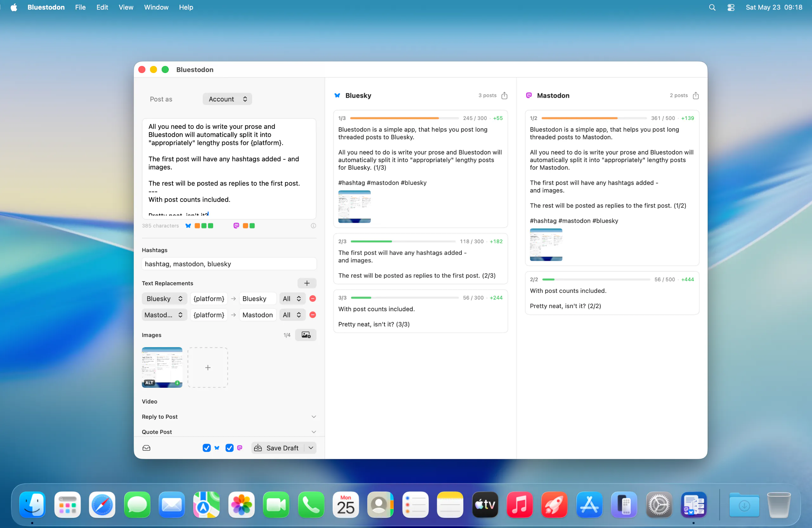
Task: Click the Save Draft button
Action: (278, 448)
